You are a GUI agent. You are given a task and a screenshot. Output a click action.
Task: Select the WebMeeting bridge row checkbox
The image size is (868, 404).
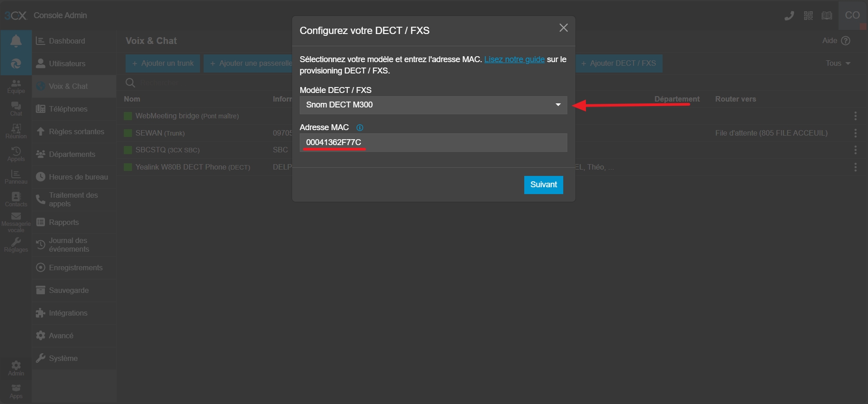pos(128,116)
